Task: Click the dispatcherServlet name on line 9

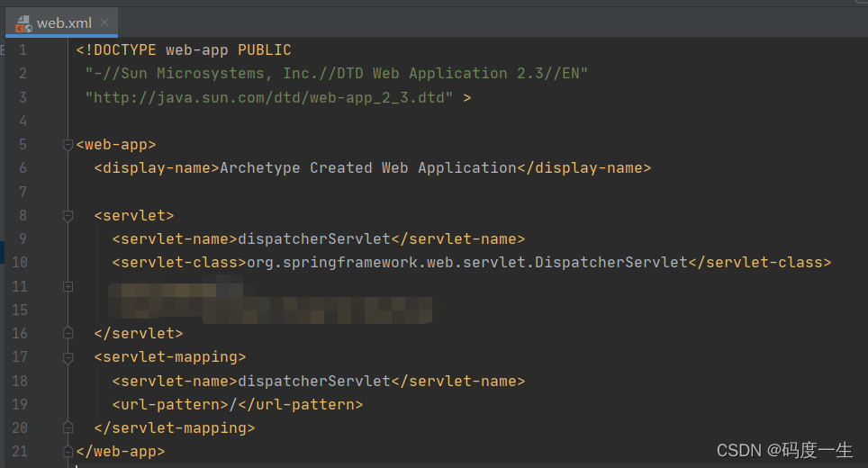Action: coord(314,239)
